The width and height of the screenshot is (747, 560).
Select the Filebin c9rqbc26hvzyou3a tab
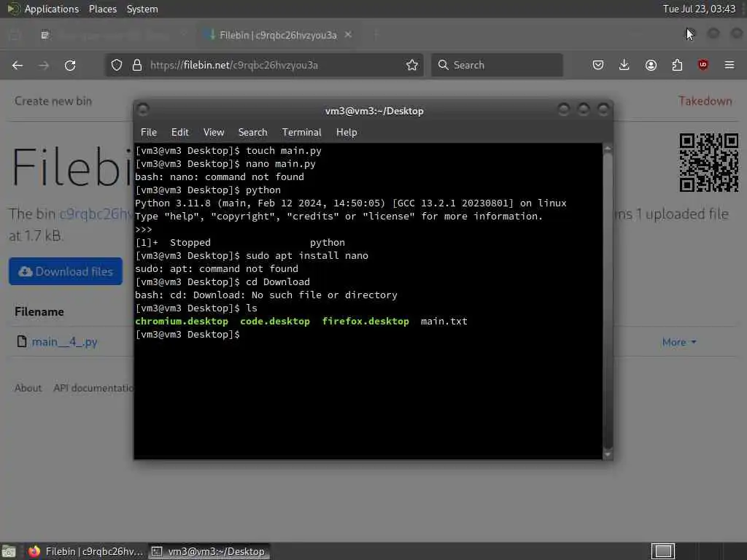pos(278,35)
